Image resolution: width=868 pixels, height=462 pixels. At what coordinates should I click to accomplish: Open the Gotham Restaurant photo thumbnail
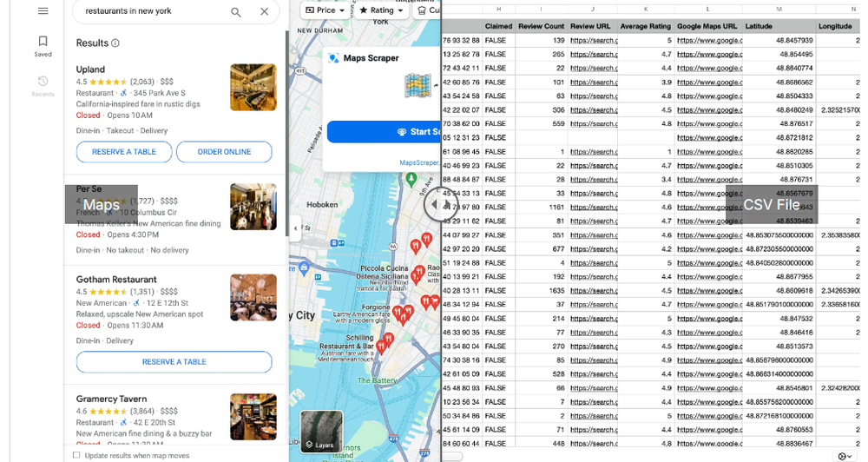click(253, 298)
